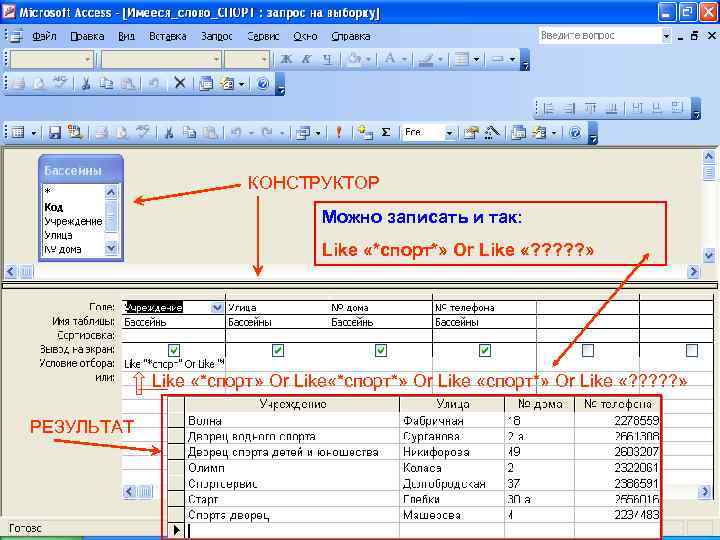Image resolution: width=720 pixels, height=540 pixels.
Task: Run the query with the exclamation icon
Action: click(339, 133)
